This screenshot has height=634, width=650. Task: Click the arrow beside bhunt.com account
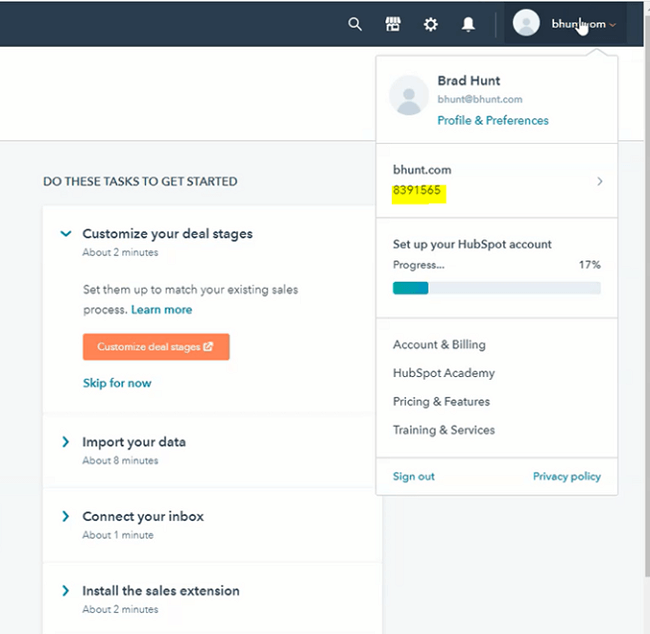[599, 181]
